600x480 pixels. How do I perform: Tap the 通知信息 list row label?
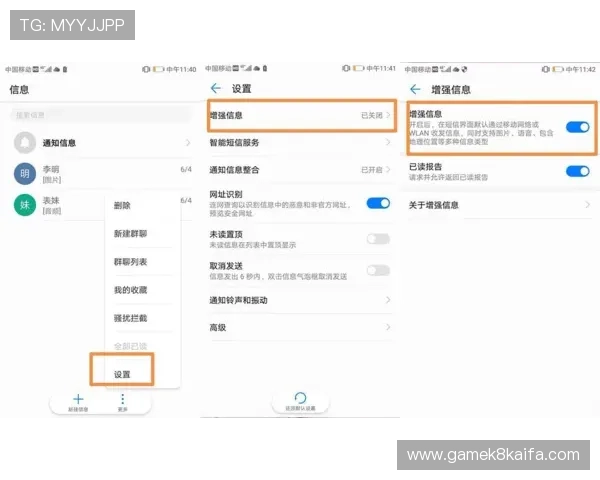(x=59, y=143)
